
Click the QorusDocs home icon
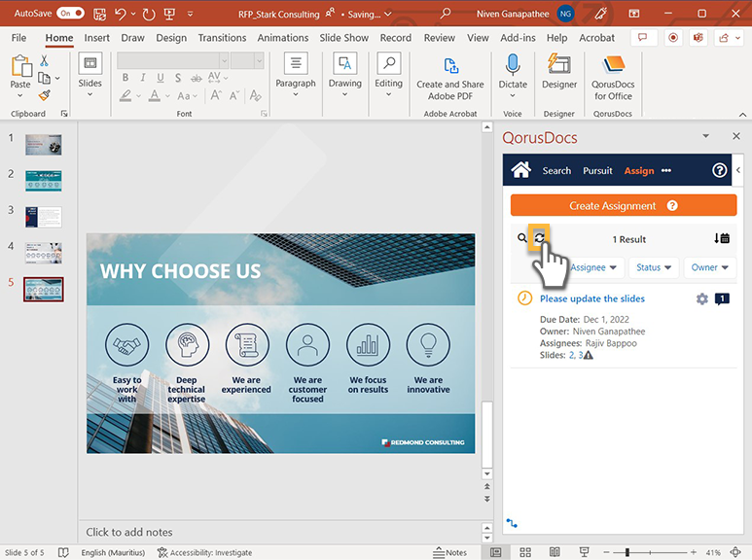click(520, 170)
